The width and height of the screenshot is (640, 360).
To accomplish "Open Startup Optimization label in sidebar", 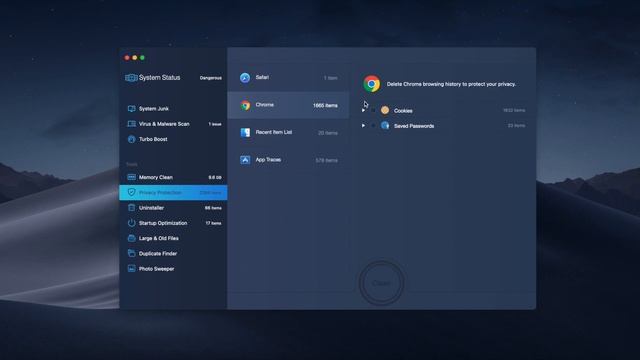I will (163, 223).
